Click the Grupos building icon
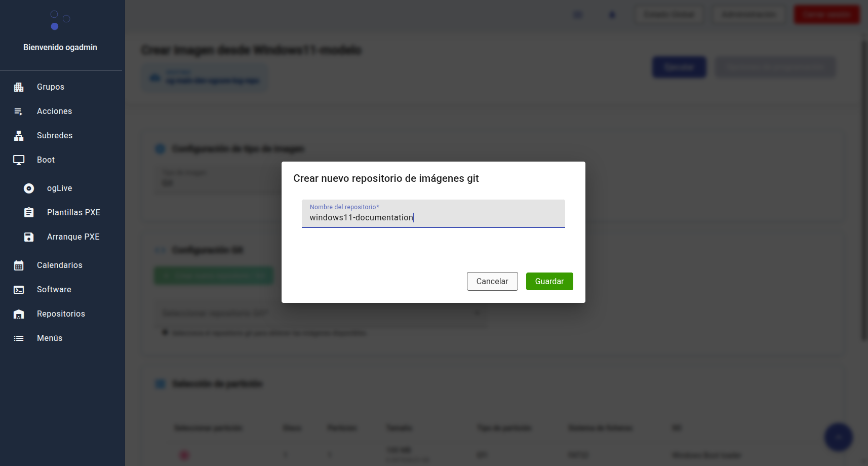The image size is (868, 466). [19, 87]
